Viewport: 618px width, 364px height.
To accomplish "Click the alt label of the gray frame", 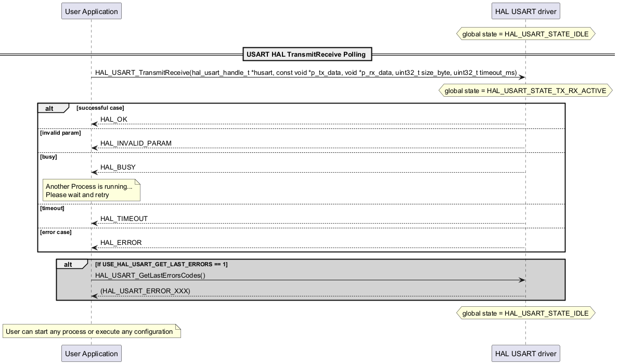I will [68, 265].
